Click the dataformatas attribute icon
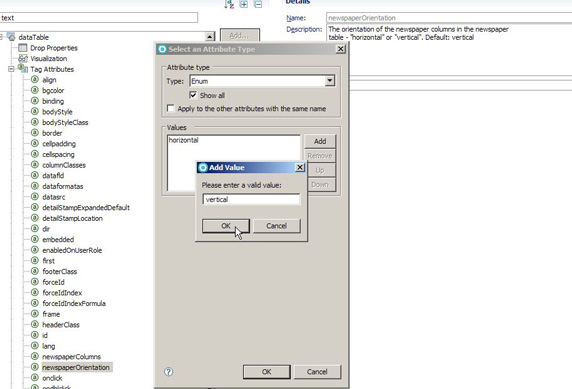572x389 pixels. (35, 186)
